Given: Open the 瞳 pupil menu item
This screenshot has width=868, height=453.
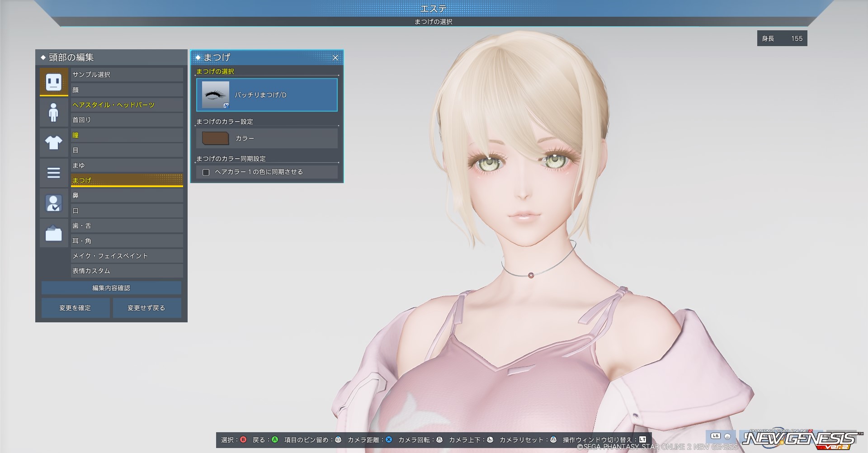Looking at the screenshot, I should click(x=127, y=135).
